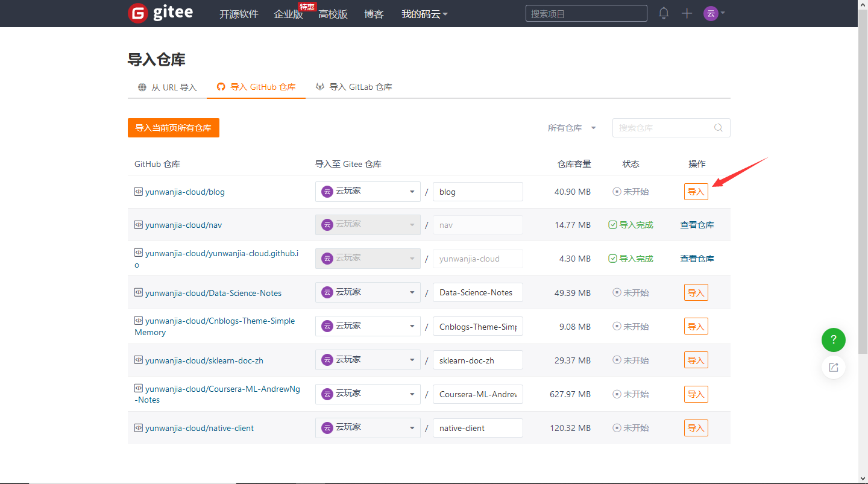
Task: Click 导入完成 check icon in nav row
Action: (x=612, y=225)
